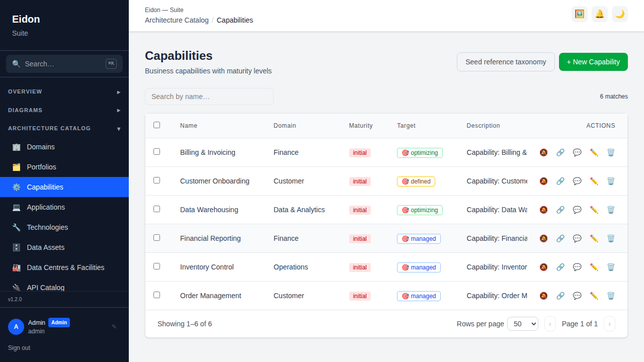Click the New Capability button
The height and width of the screenshot is (362, 644).
click(x=593, y=62)
